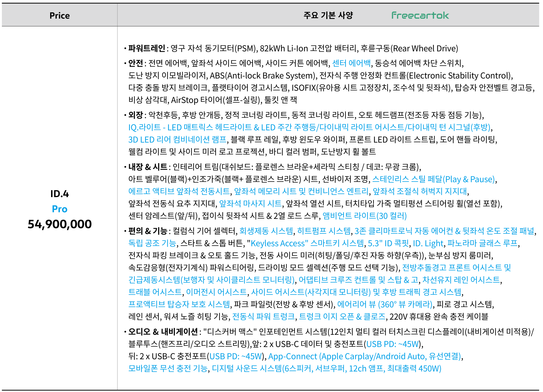The width and height of the screenshot is (543, 392).
Task: Click the text "선바이저 조명"
Action: pyautogui.click(x=345, y=179)
